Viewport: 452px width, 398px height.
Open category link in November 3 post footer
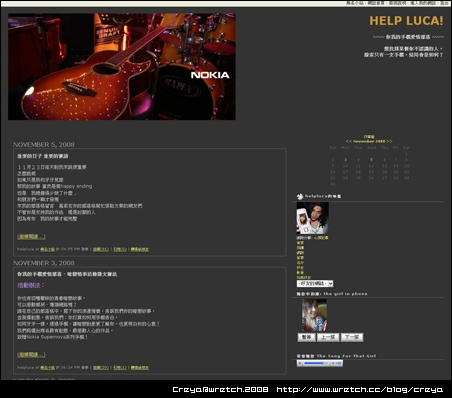click(47, 368)
